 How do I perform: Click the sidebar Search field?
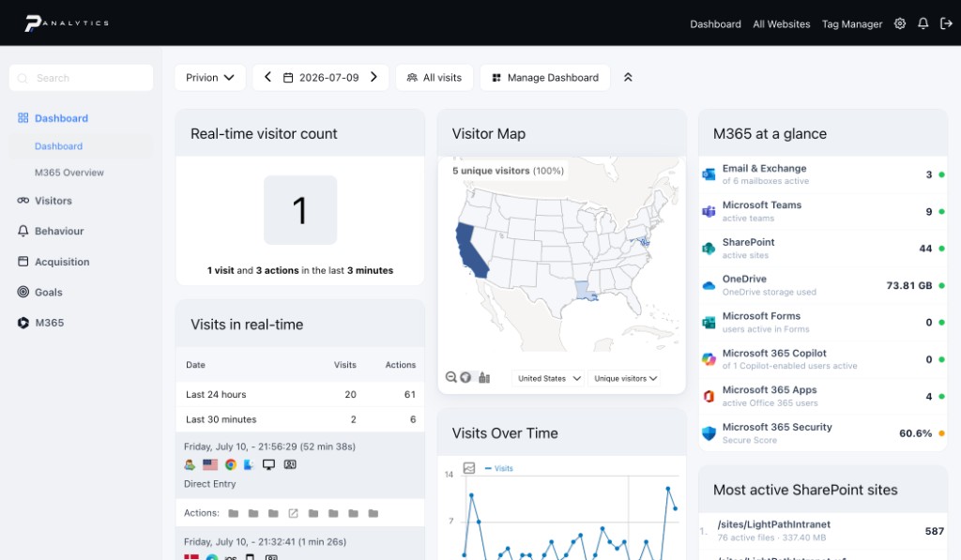[81, 78]
